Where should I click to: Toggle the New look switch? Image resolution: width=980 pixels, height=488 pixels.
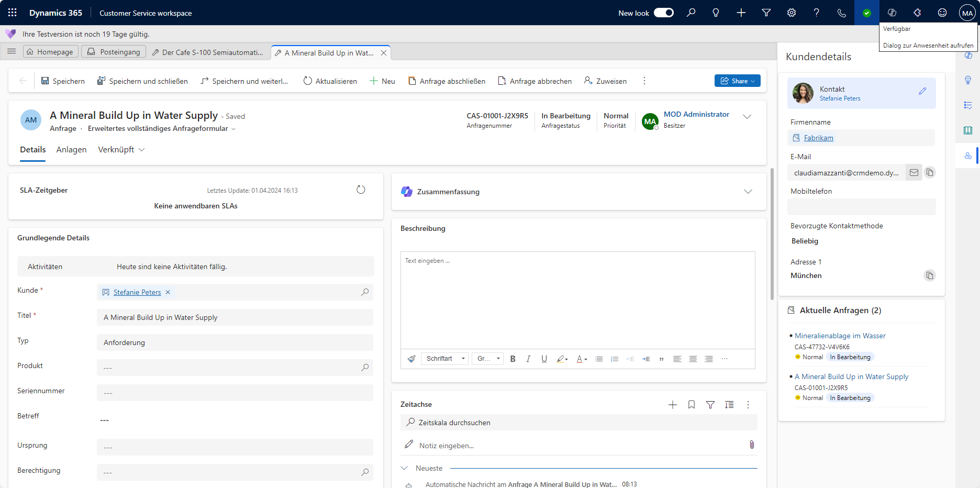664,13
